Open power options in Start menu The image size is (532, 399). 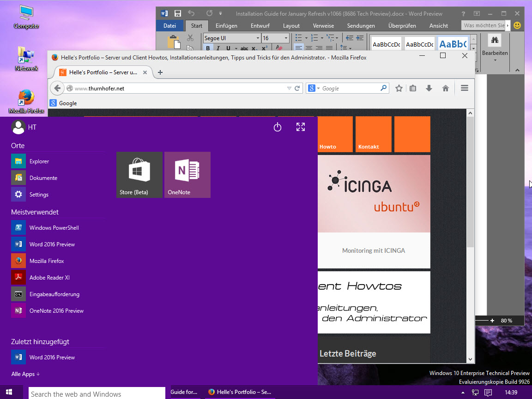[278, 127]
